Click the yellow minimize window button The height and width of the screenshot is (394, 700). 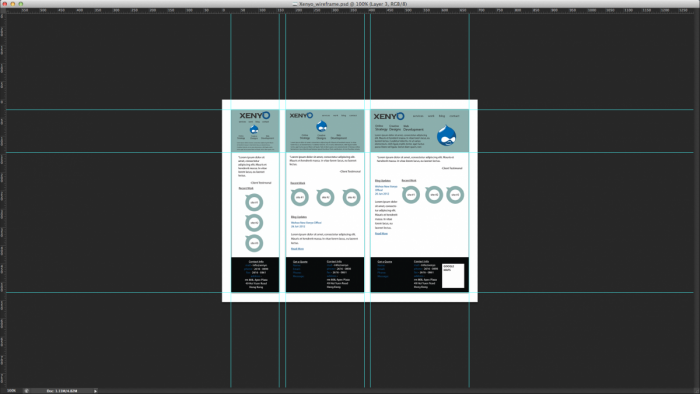pyautogui.click(x=12, y=4)
